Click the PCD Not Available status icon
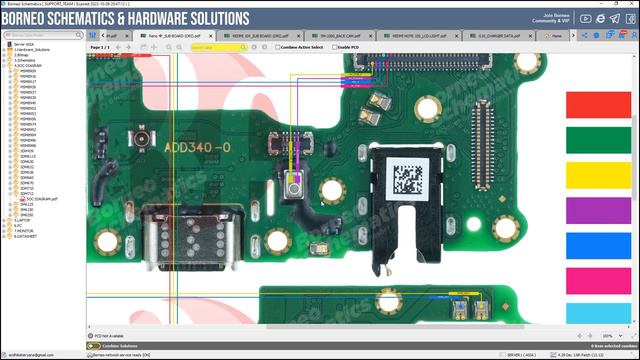Screen dimensions: 640x360 click(91, 336)
